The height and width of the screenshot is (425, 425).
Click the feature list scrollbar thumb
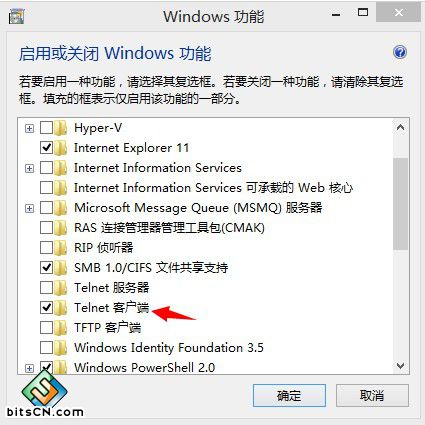(400, 204)
